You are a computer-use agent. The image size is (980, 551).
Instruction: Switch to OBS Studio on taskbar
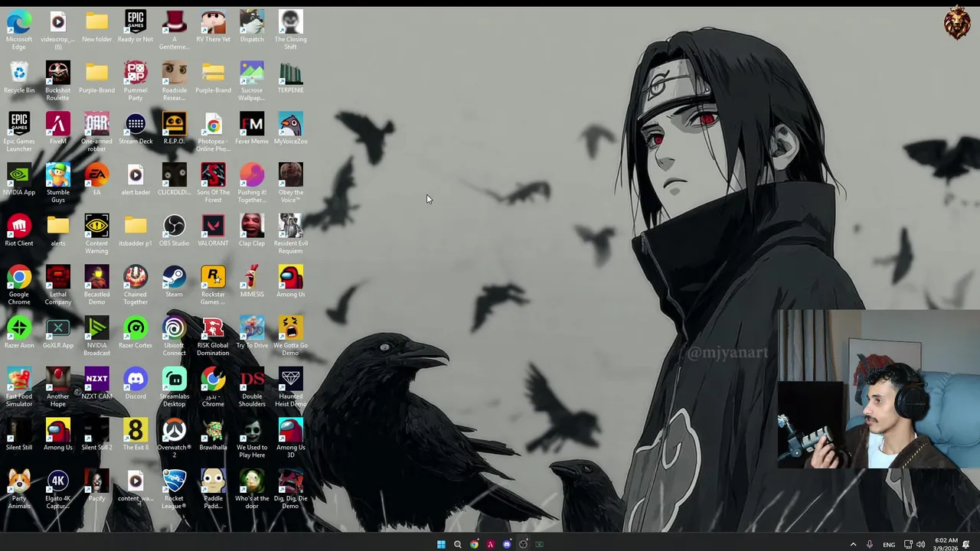coord(523,544)
